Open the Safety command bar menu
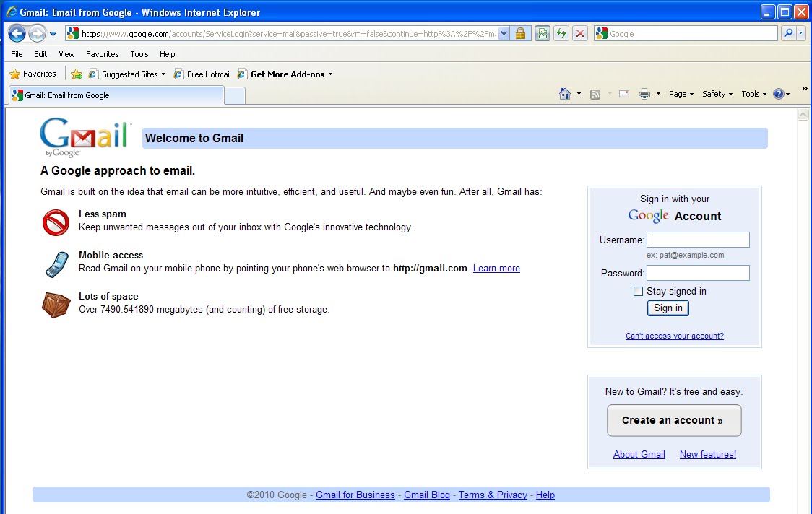 tap(717, 94)
